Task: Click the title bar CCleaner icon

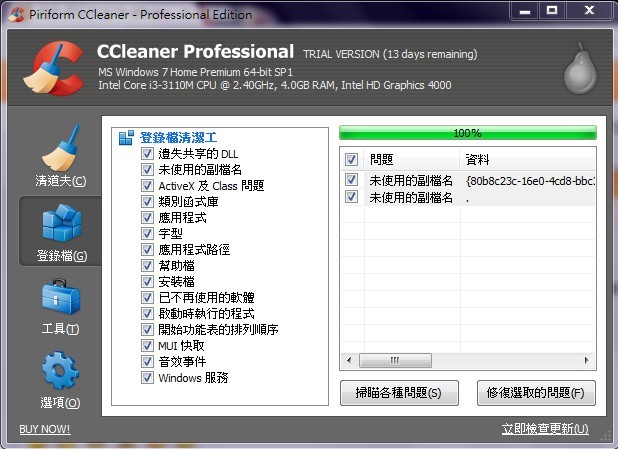Action: click(16, 14)
